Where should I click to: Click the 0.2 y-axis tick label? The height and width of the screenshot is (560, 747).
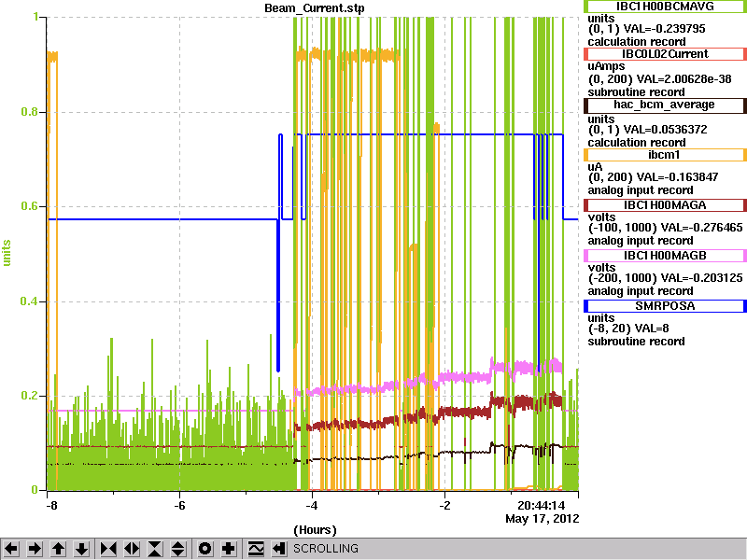pyautogui.click(x=30, y=396)
